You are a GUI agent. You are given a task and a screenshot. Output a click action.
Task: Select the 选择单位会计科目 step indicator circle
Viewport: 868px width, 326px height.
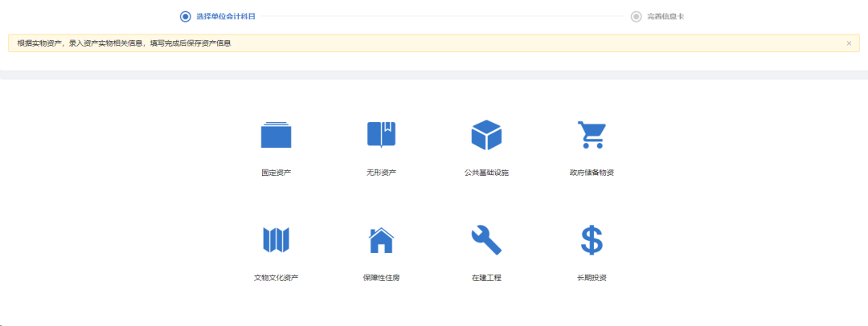pos(186,17)
